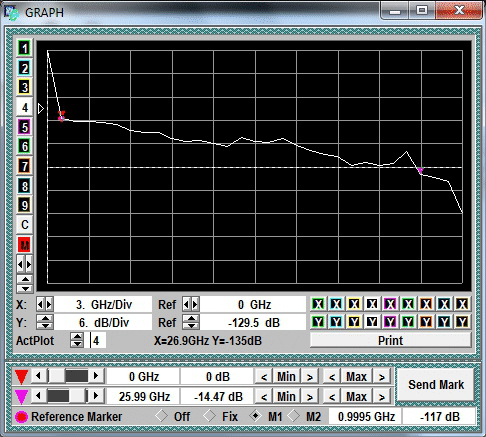Click Min button in magenta marker row

[286, 396]
